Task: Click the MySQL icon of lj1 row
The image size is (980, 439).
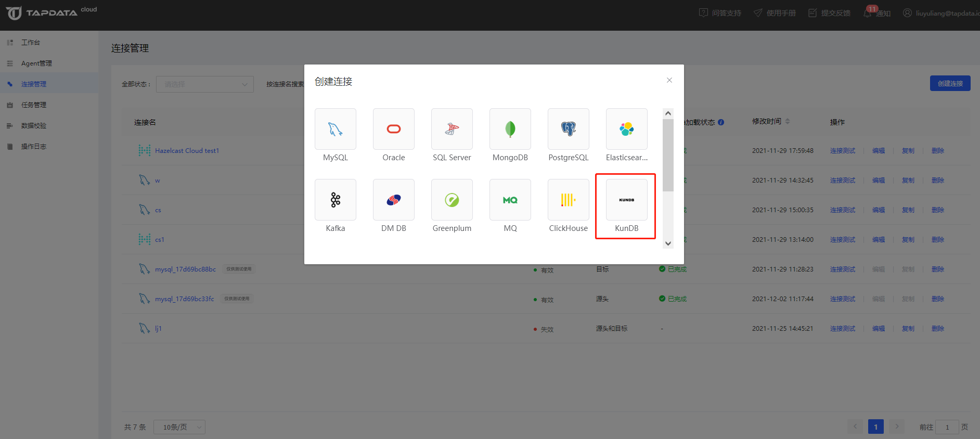Action: click(145, 328)
